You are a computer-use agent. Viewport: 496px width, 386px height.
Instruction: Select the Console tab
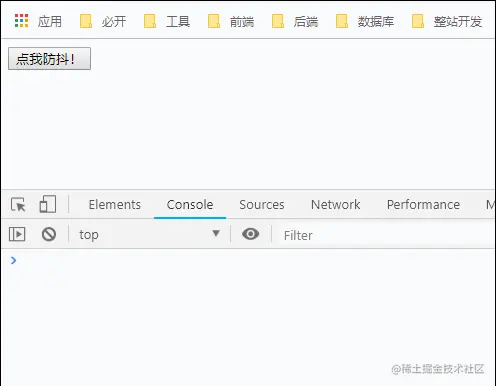point(190,204)
